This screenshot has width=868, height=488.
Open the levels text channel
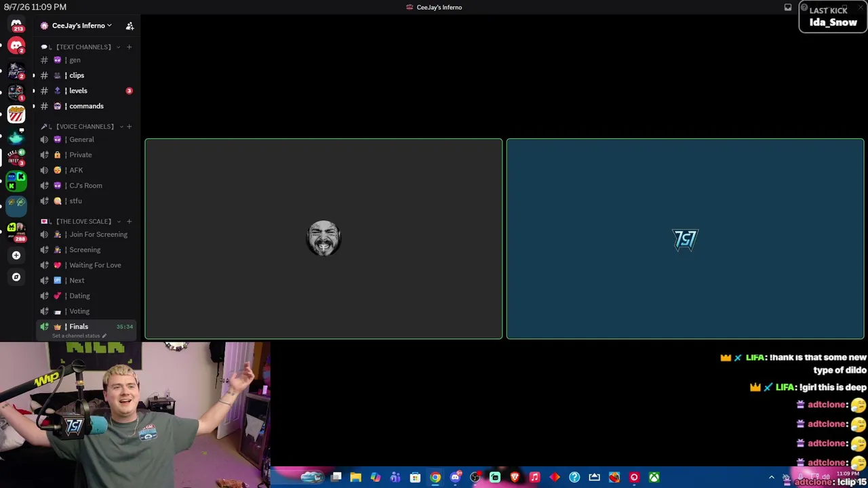point(87,91)
